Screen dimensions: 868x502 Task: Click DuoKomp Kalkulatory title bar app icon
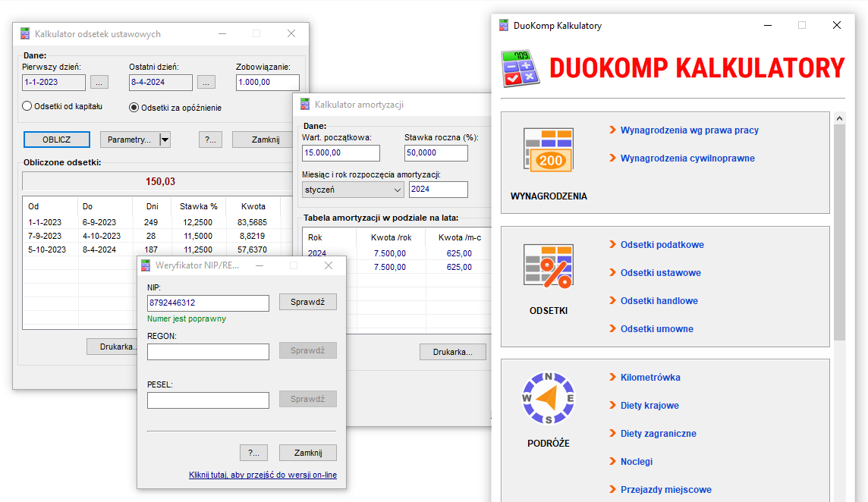(x=504, y=26)
